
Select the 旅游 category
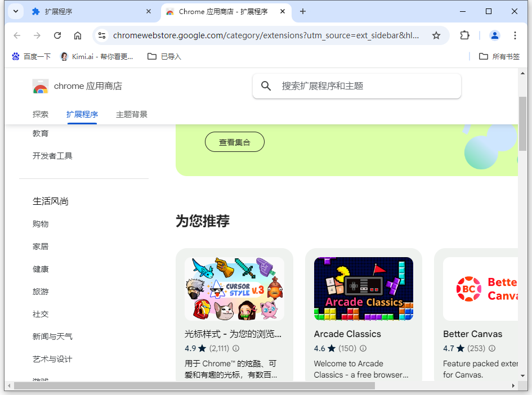[41, 291]
